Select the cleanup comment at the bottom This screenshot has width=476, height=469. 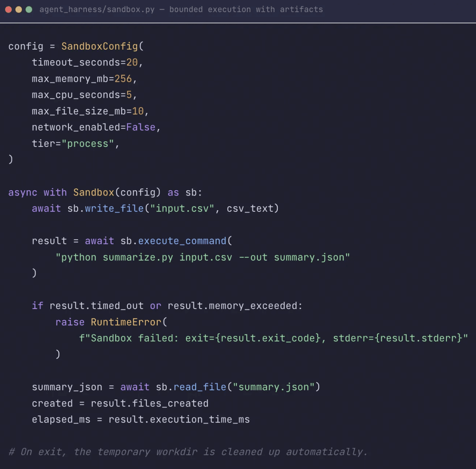tap(188, 452)
